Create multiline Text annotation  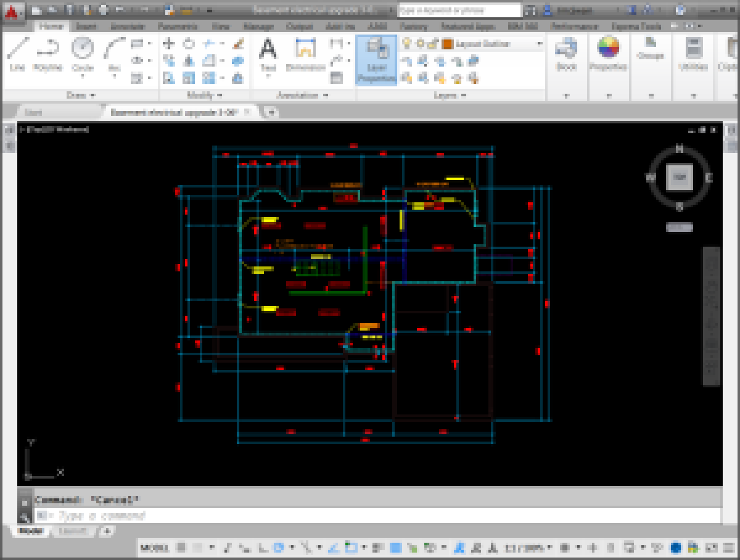268,52
